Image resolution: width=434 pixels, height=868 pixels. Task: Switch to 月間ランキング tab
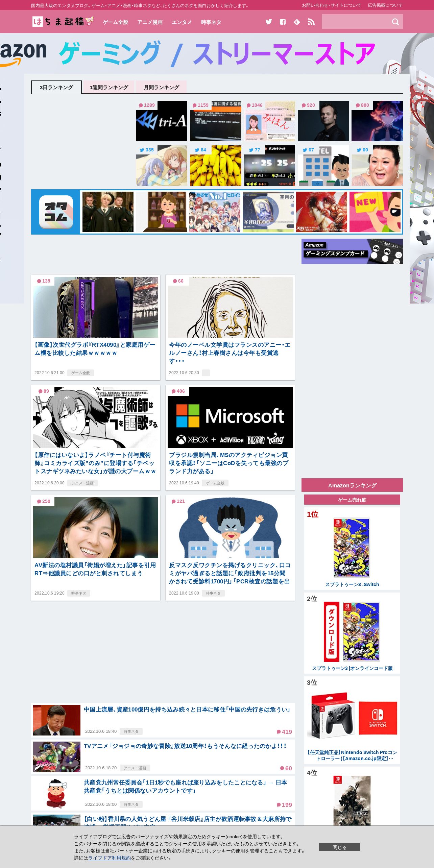coord(161,87)
